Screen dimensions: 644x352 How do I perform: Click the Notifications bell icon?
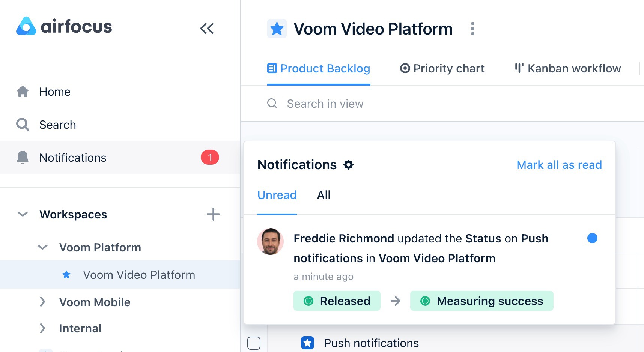23,158
